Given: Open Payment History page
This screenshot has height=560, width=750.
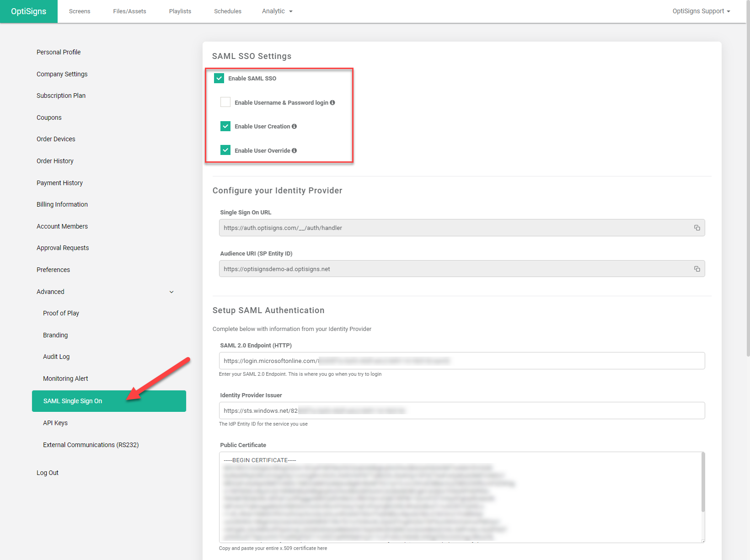Looking at the screenshot, I should click(x=60, y=183).
